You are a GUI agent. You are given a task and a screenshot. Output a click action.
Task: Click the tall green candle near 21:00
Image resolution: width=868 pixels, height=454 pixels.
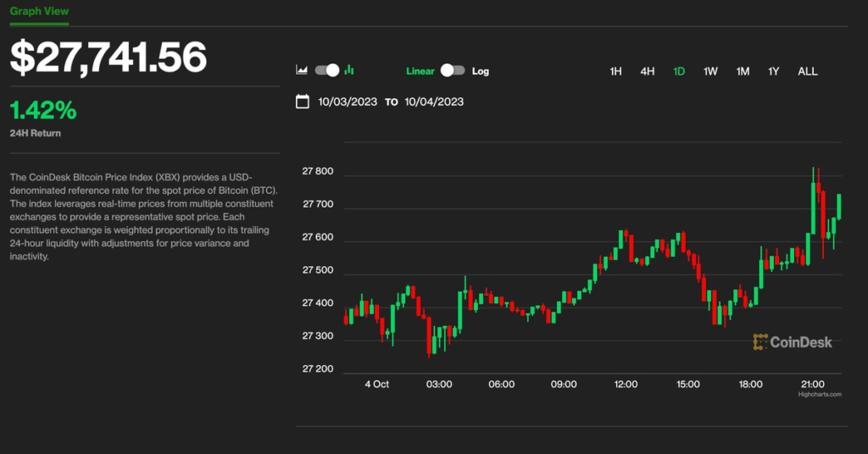pyautogui.click(x=815, y=208)
